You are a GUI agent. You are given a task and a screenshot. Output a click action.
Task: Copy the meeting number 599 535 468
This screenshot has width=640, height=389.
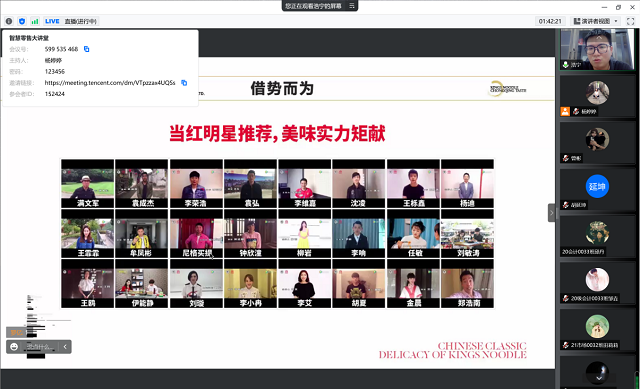tap(87, 49)
